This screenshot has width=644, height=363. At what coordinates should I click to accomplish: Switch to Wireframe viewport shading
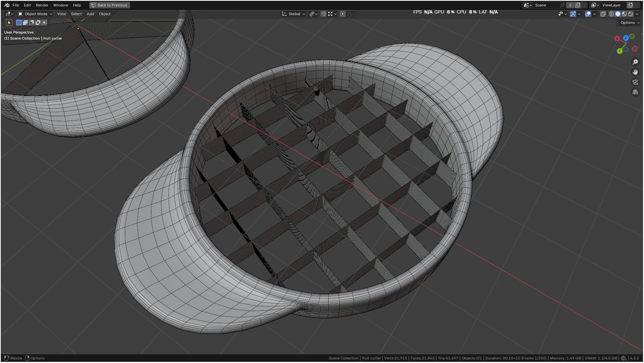(611, 14)
